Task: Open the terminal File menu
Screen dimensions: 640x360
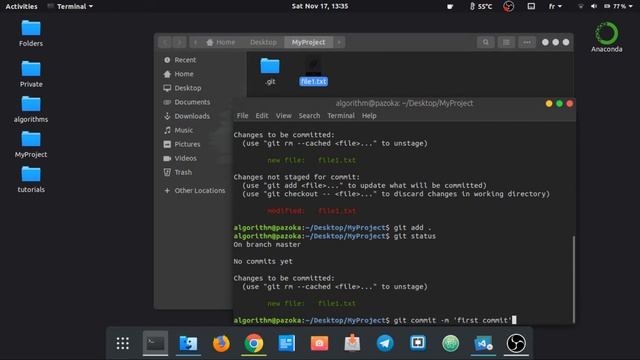Action: (x=242, y=116)
